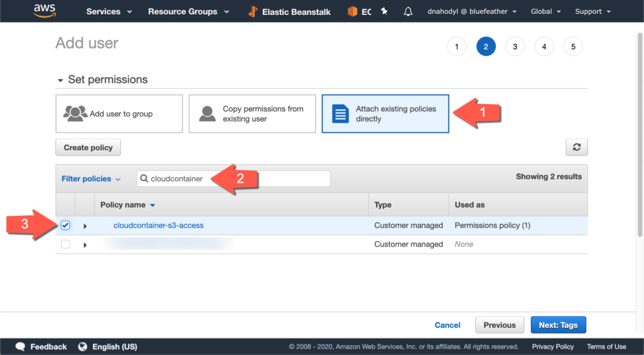Go to step 3 in the wizard
This screenshot has height=355, width=644.
coord(514,47)
